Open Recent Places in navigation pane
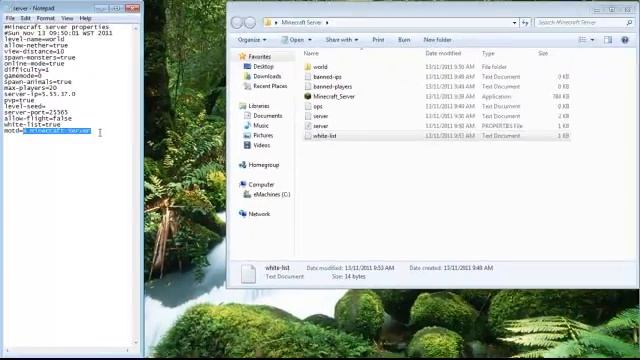Screen dimensions: 640x360 (x=270, y=86)
